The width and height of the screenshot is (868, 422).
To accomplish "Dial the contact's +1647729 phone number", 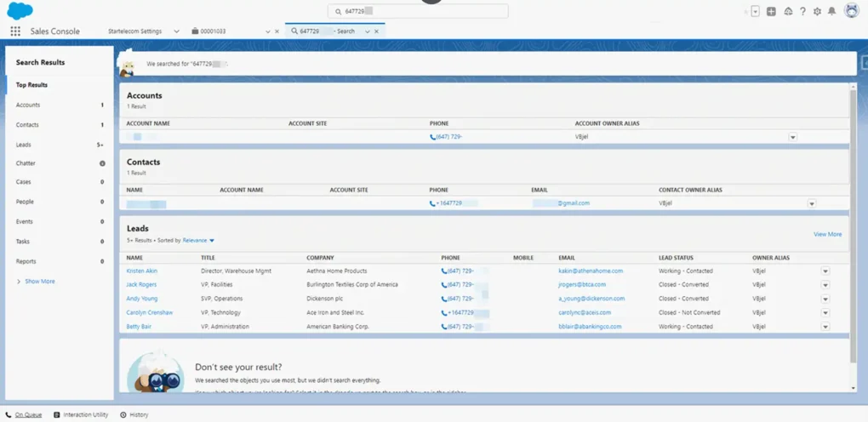I will (446, 203).
